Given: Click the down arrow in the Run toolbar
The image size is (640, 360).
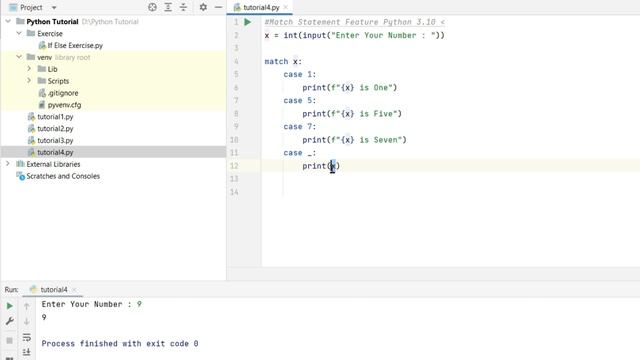Looking at the screenshot, I should 27,321.
